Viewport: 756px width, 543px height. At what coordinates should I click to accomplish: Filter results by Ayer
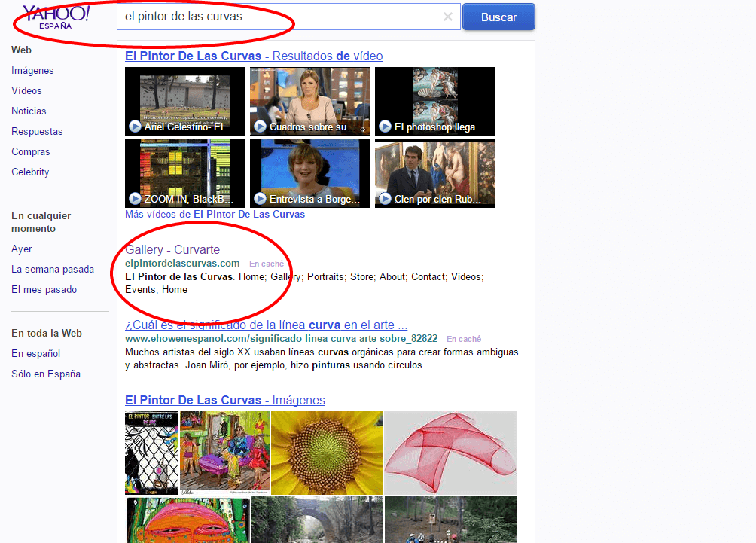pos(22,249)
